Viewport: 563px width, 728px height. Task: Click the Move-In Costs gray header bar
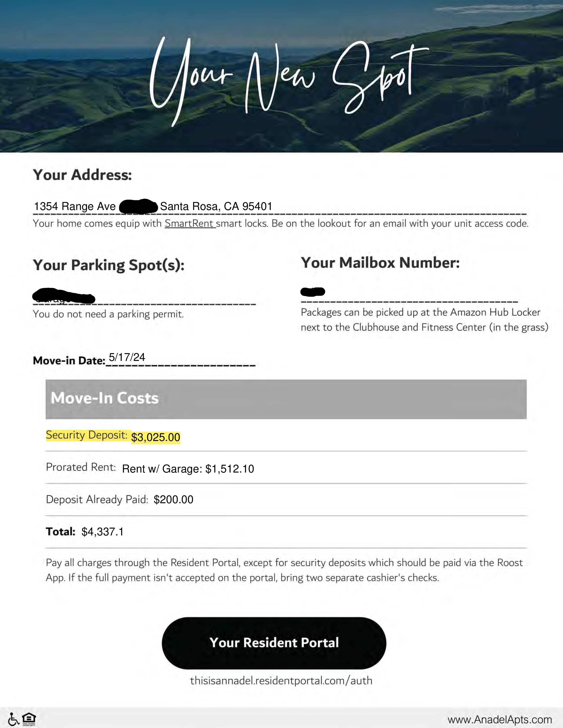pyautogui.click(x=286, y=399)
